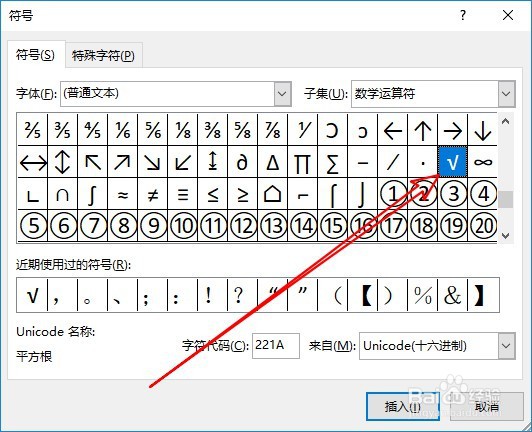
Task: Pick the approximately equal ≈ symbol
Action: tap(122, 194)
